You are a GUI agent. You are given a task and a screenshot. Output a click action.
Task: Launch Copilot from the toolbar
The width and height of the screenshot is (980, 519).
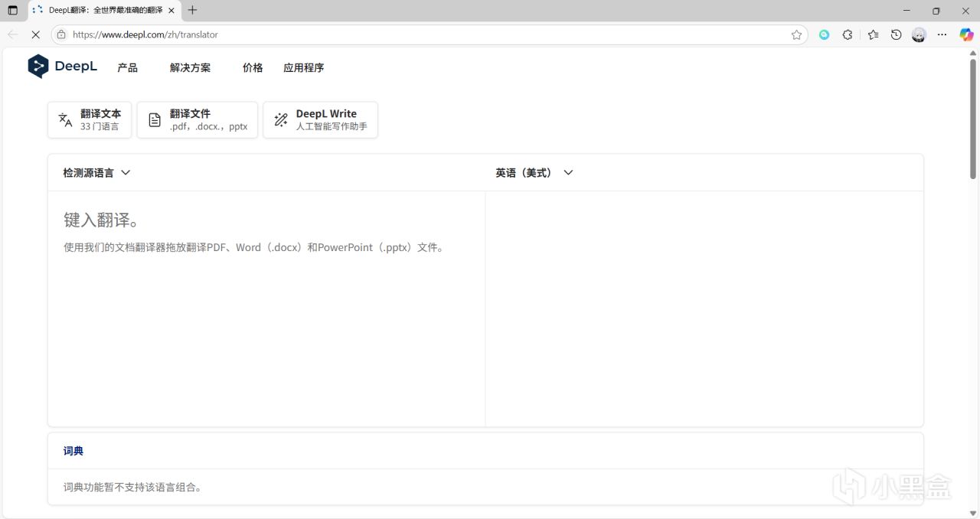pyautogui.click(x=966, y=34)
